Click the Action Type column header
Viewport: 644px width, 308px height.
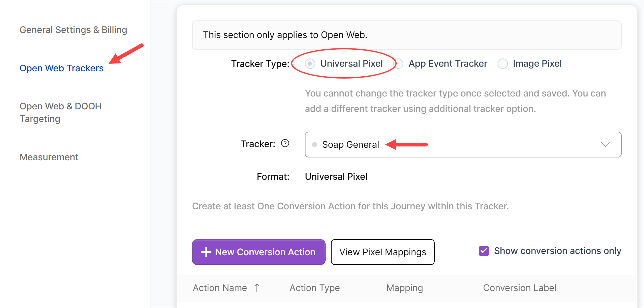(315, 288)
